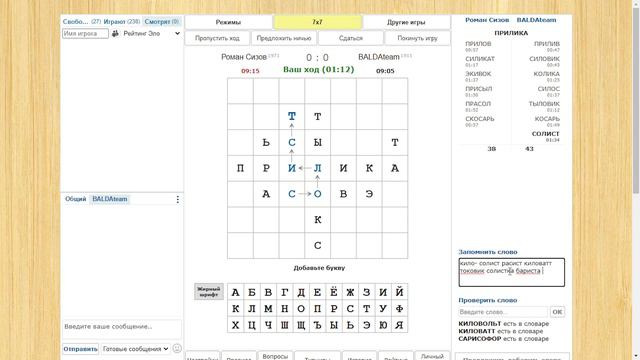This screenshot has width=640, height=360.
Task: Open the emoji smiley picker
Action: [x=177, y=349]
